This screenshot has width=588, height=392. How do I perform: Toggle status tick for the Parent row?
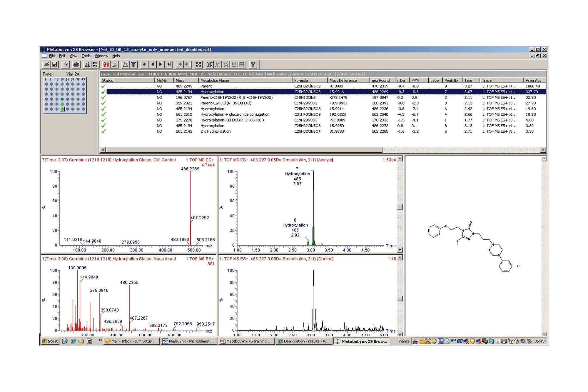tap(103, 86)
